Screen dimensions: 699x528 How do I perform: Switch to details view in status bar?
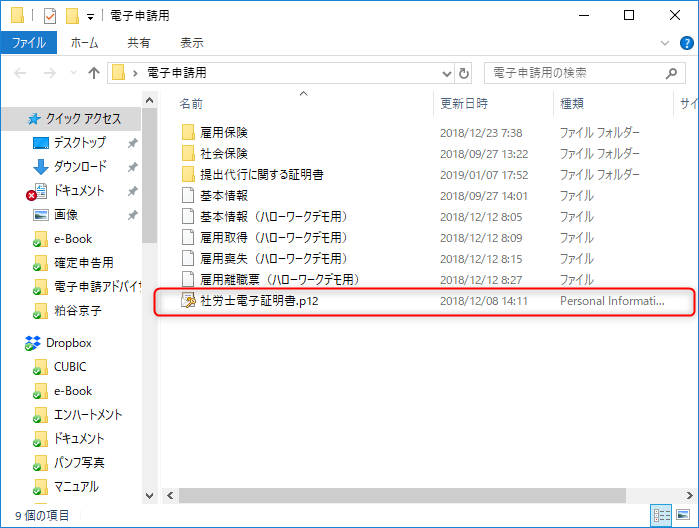pyautogui.click(x=662, y=515)
